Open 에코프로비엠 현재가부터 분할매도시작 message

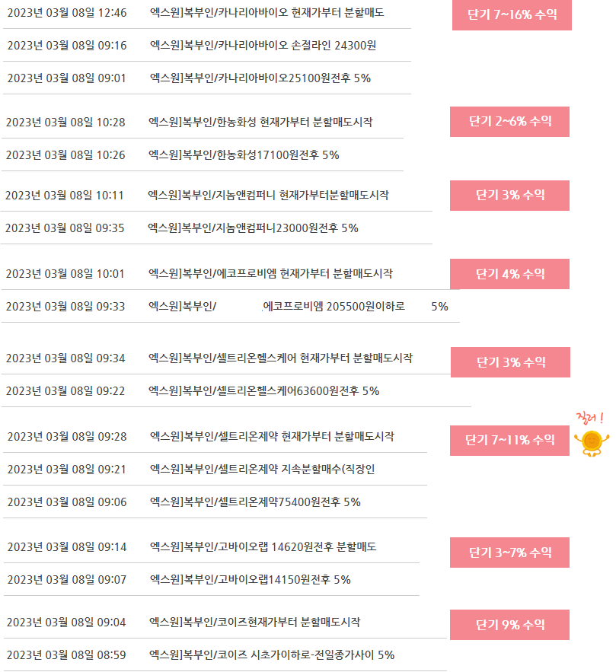[270, 274]
